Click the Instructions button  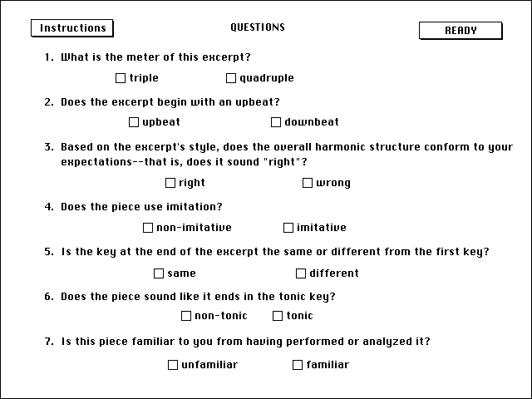coord(72,28)
